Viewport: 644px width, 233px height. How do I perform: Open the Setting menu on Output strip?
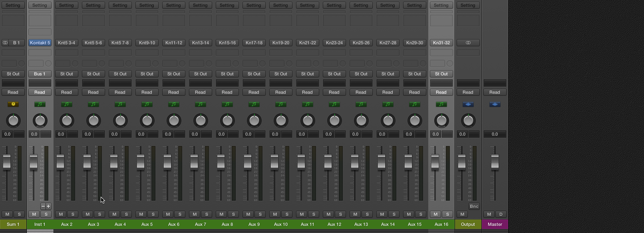pyautogui.click(x=468, y=5)
